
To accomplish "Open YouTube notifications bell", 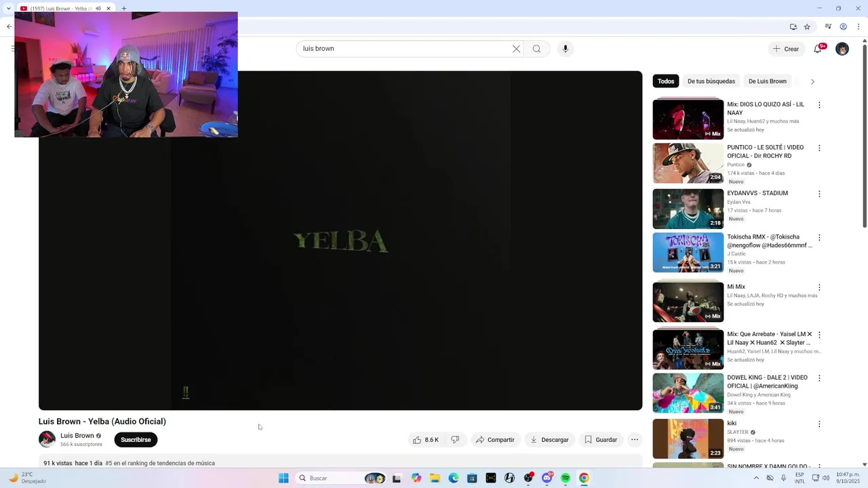I will (x=818, y=49).
